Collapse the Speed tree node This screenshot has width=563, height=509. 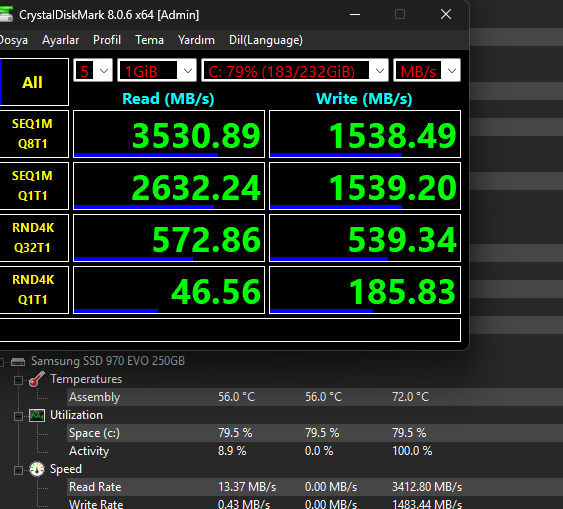coord(18,470)
